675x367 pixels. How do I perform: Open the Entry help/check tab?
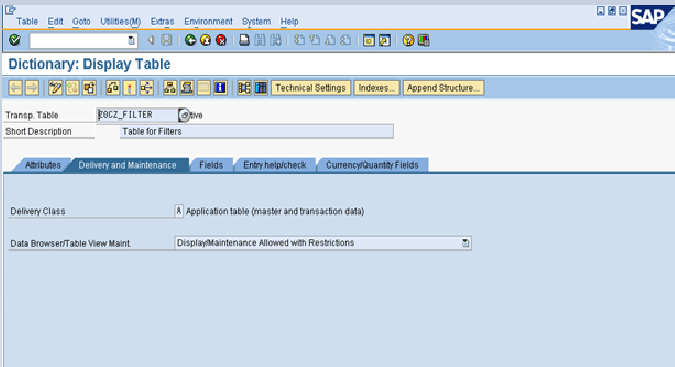[x=275, y=165]
